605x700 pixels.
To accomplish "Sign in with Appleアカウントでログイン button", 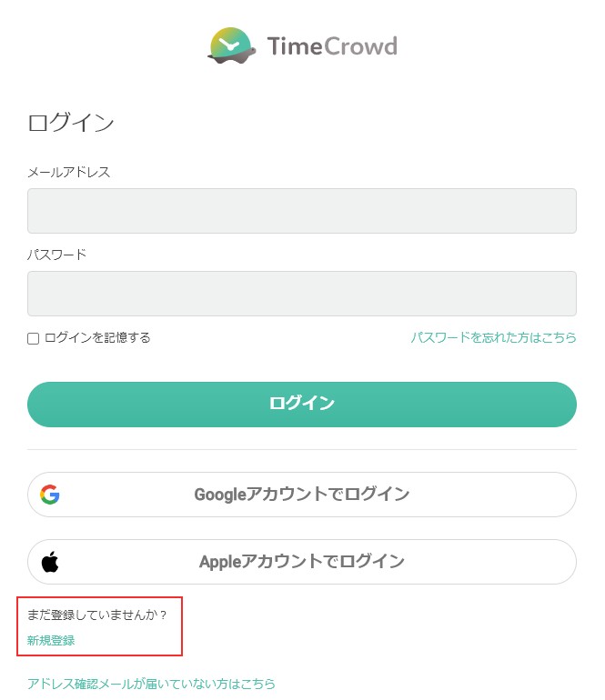I will point(302,562).
